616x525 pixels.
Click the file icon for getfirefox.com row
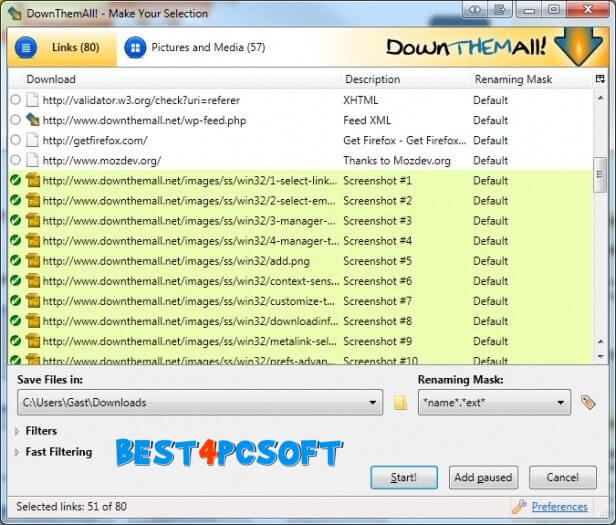click(32, 140)
